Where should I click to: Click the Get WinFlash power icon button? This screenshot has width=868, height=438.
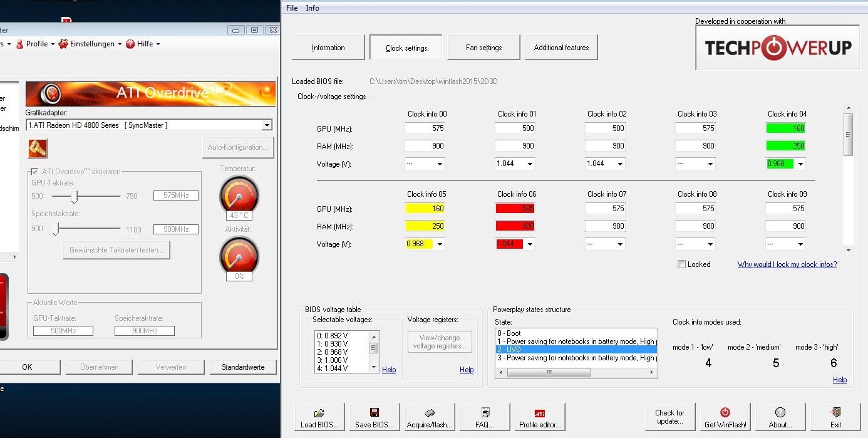click(725, 417)
